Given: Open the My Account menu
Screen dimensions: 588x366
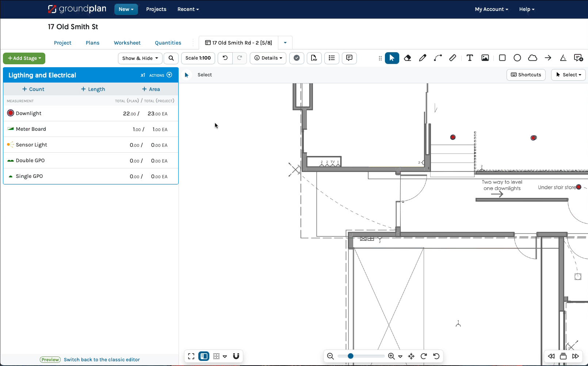Looking at the screenshot, I should tap(491, 9).
